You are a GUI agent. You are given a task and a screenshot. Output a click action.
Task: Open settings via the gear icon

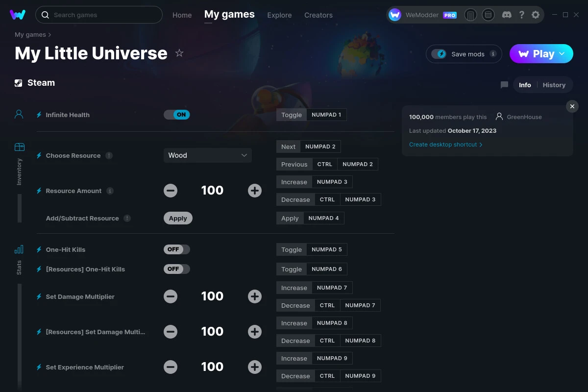[x=536, y=15]
